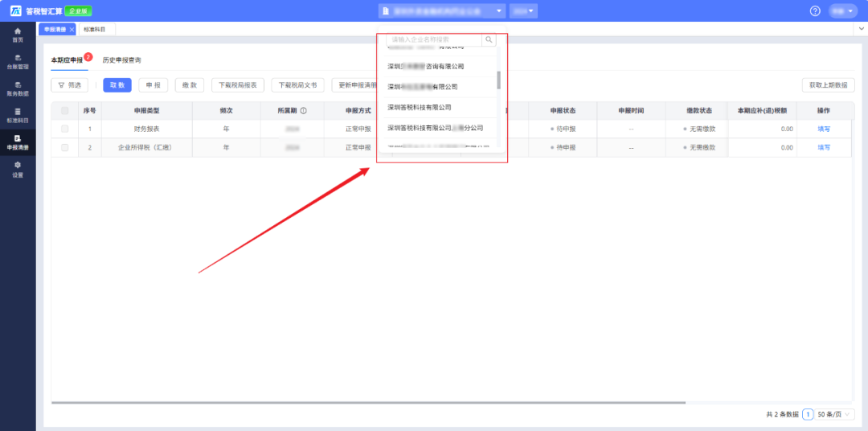Click 下载税局报表 button
The image size is (868, 431).
pos(237,85)
